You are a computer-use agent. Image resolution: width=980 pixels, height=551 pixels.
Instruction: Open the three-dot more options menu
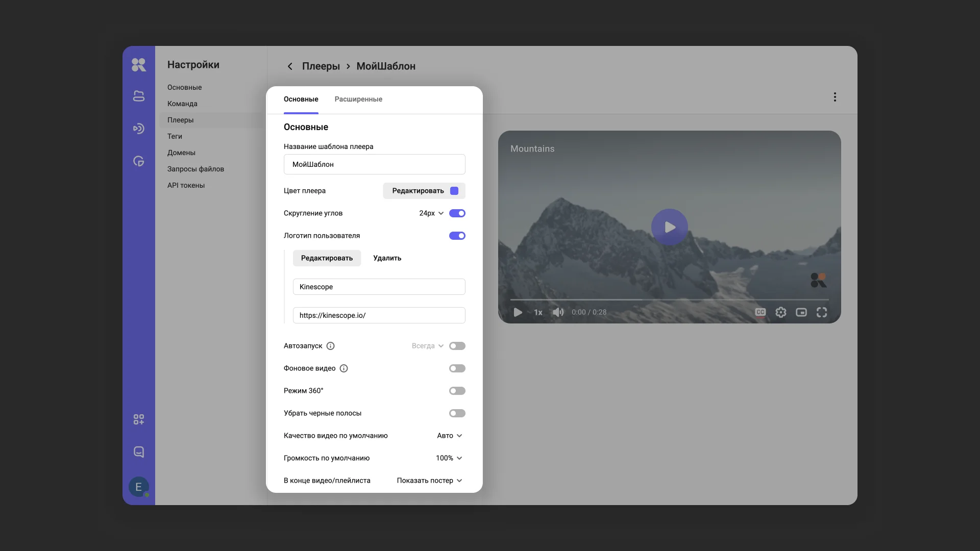[x=835, y=97]
